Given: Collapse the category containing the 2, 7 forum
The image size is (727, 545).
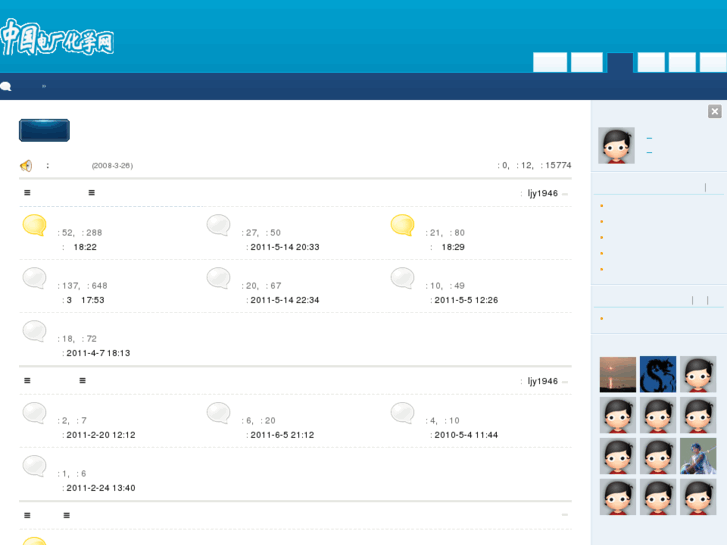Looking at the screenshot, I should 565,382.
